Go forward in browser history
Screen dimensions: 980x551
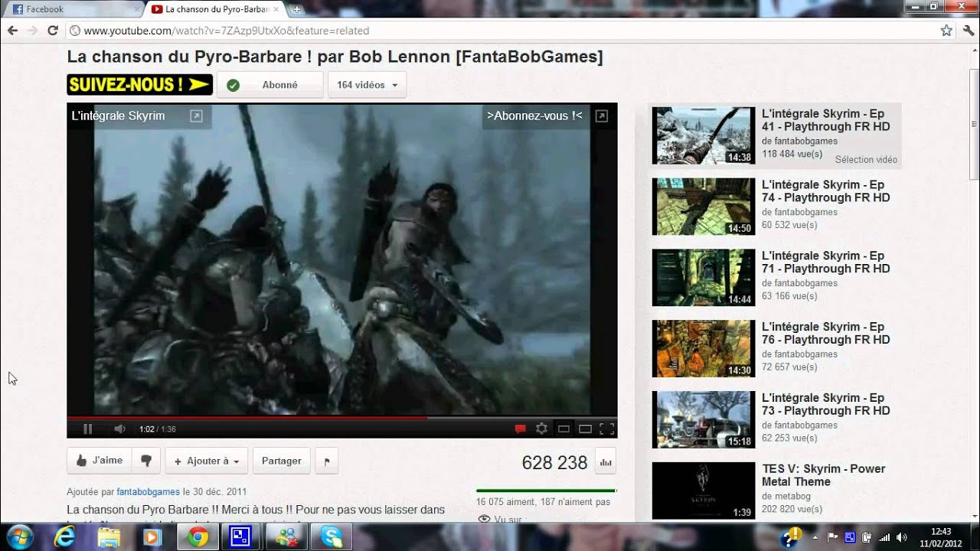click(32, 31)
